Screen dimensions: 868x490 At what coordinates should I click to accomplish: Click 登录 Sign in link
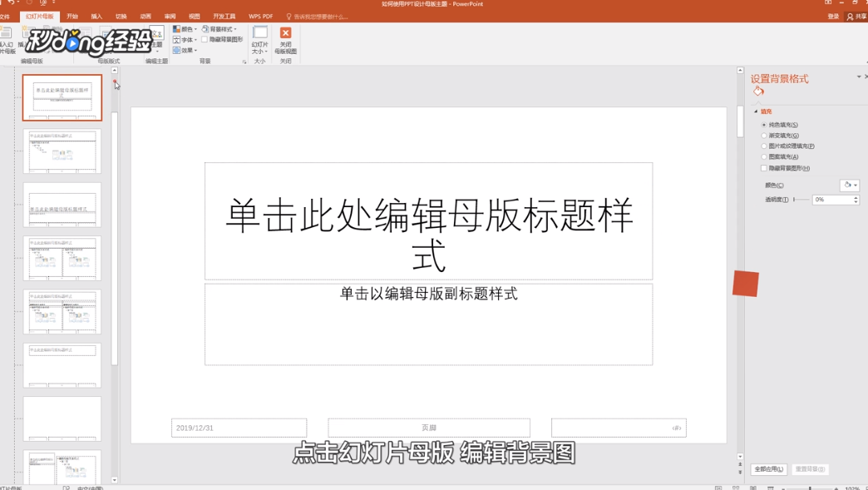pyautogui.click(x=833, y=17)
